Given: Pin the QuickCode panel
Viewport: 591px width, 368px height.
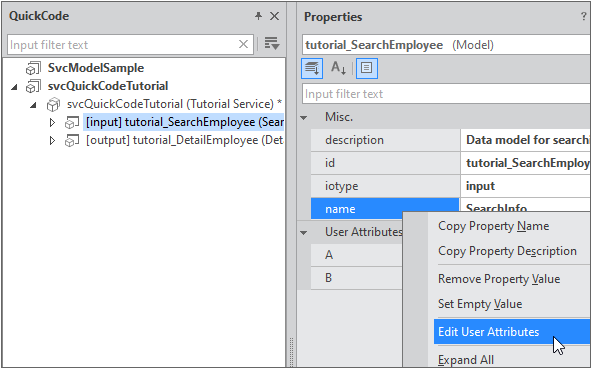Looking at the screenshot, I should (258, 16).
